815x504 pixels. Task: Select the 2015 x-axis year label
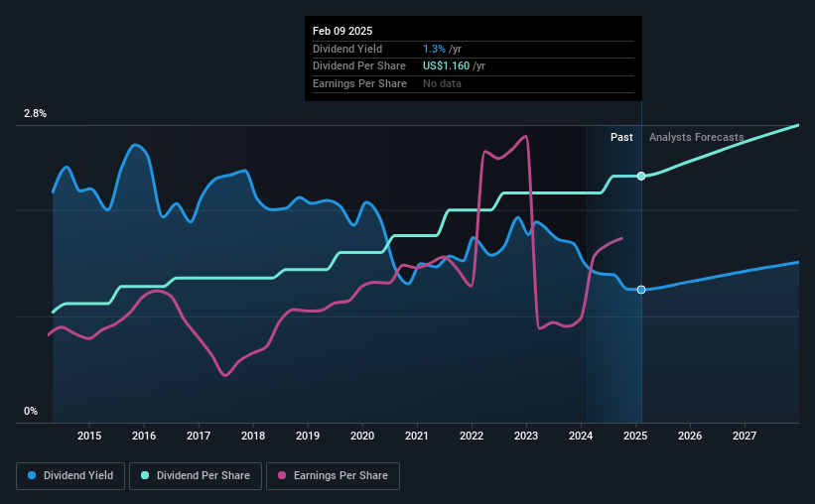[x=89, y=437]
